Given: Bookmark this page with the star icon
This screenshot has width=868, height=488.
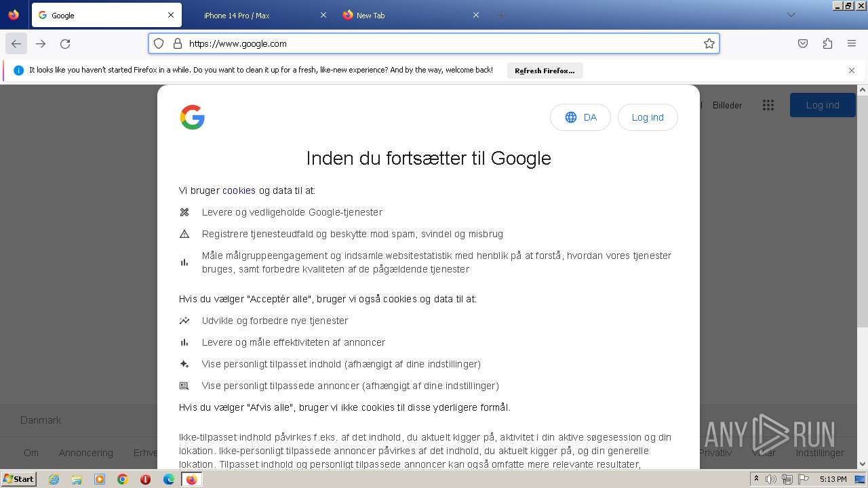Looking at the screenshot, I should coord(709,43).
